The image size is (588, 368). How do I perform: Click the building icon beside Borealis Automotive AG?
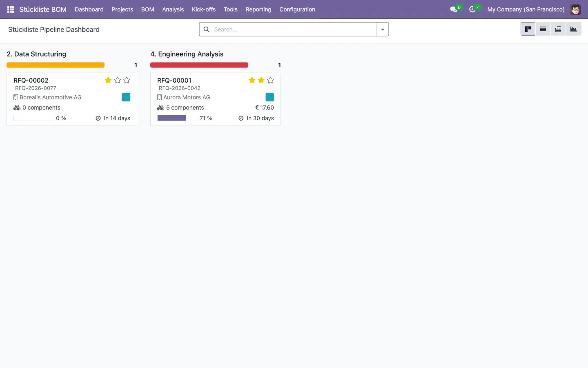point(16,97)
